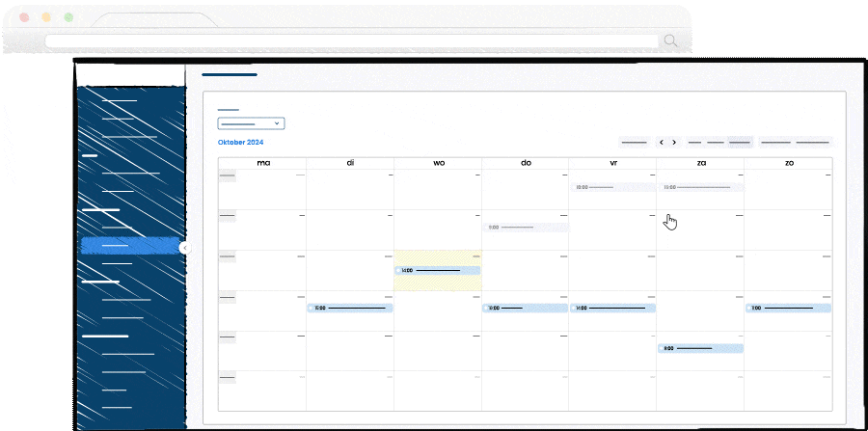The height and width of the screenshot is (431, 868).
Task: Click the vr column header
Action: tap(613, 163)
